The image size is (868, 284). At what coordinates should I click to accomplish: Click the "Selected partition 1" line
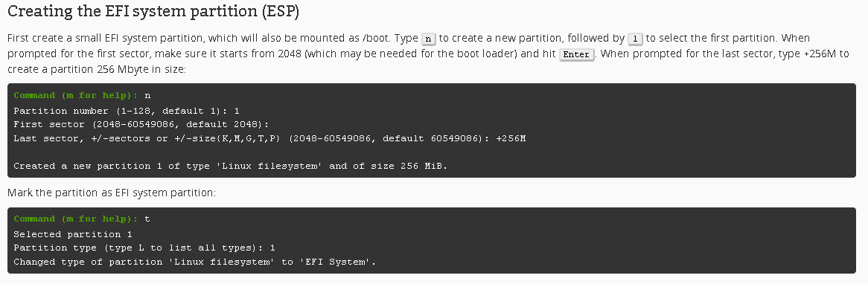pyautogui.click(x=73, y=234)
